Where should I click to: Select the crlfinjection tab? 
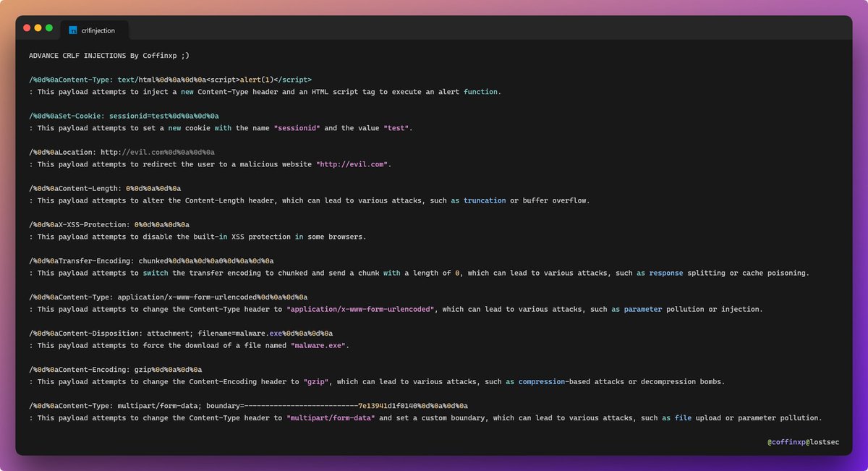[94, 30]
